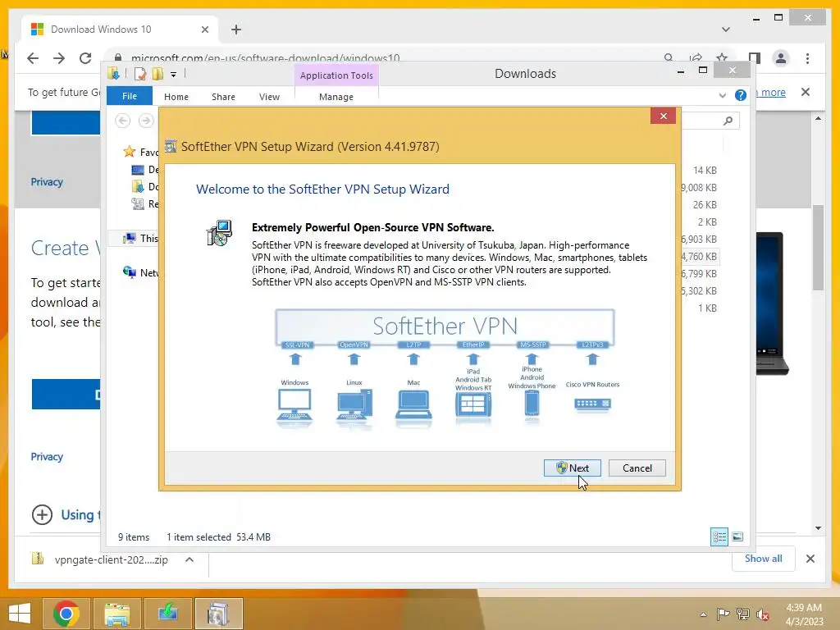
Task: Click Explorer back navigation arrow
Action: coord(123,121)
